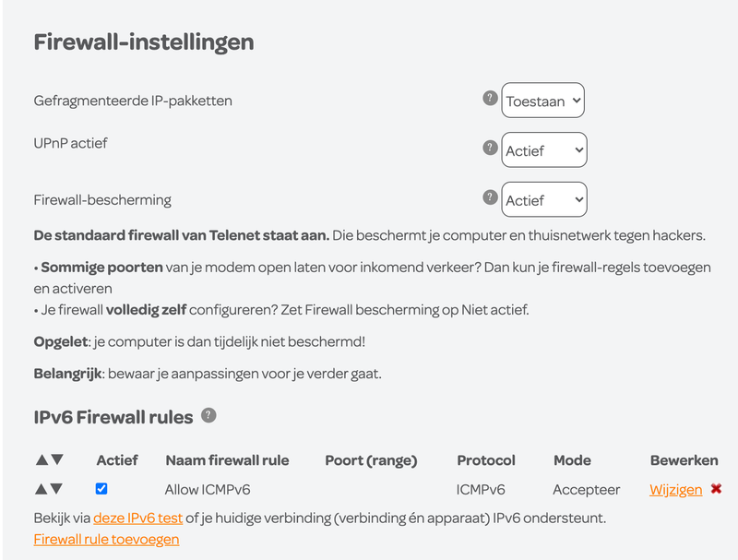Click help icon beside Firewall-bescherming
This screenshot has width=738, height=560.
click(x=490, y=197)
